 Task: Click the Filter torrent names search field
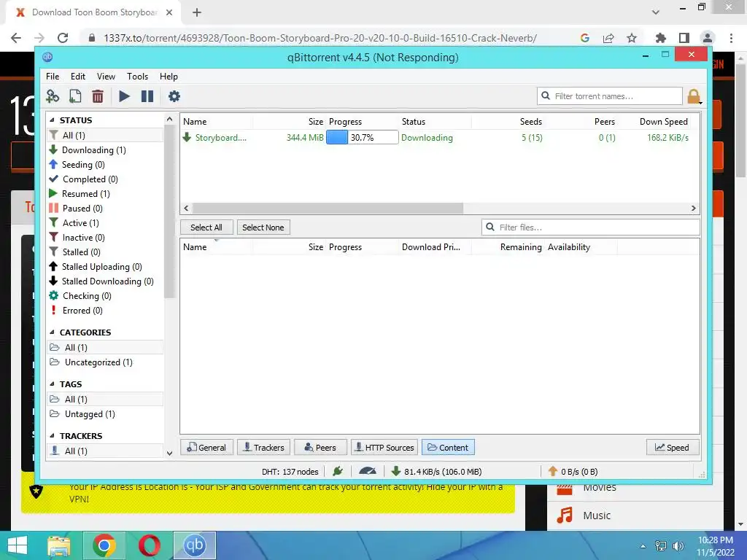pyautogui.click(x=610, y=96)
